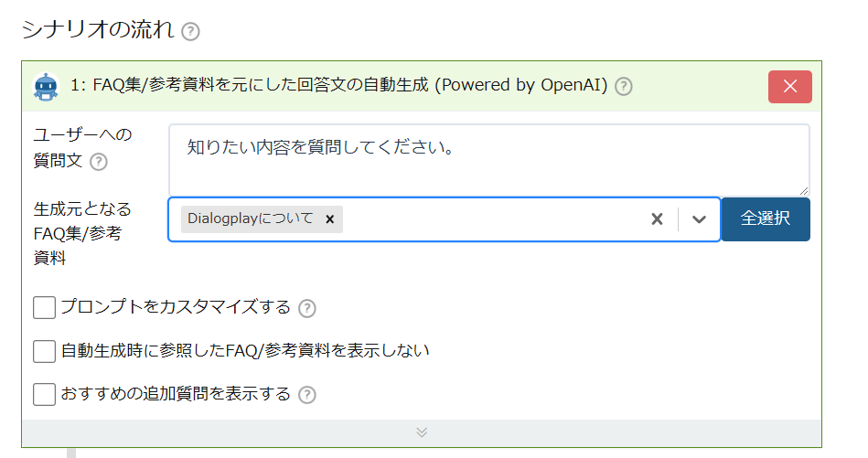The image size is (868, 458).
Task: Enable the プロンプトをカスタマイズする checkbox
Action: [x=44, y=307]
